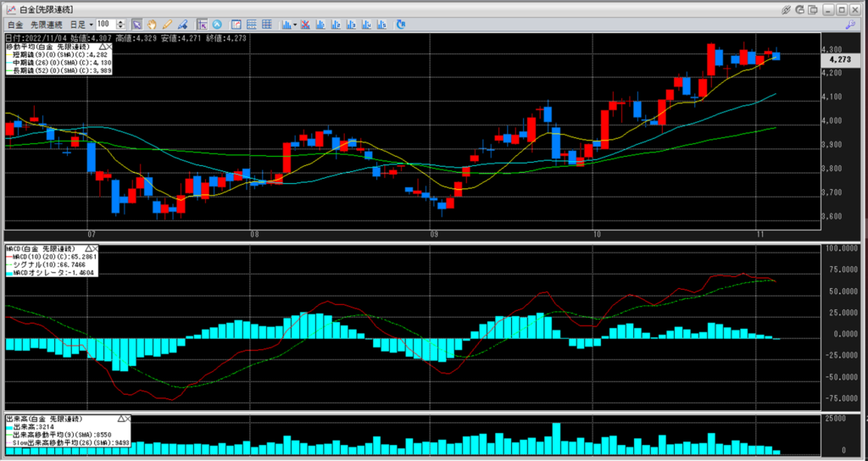Screen dimensions: 868x461
Task: Select the blue marker pen tool
Action: [x=183, y=25]
